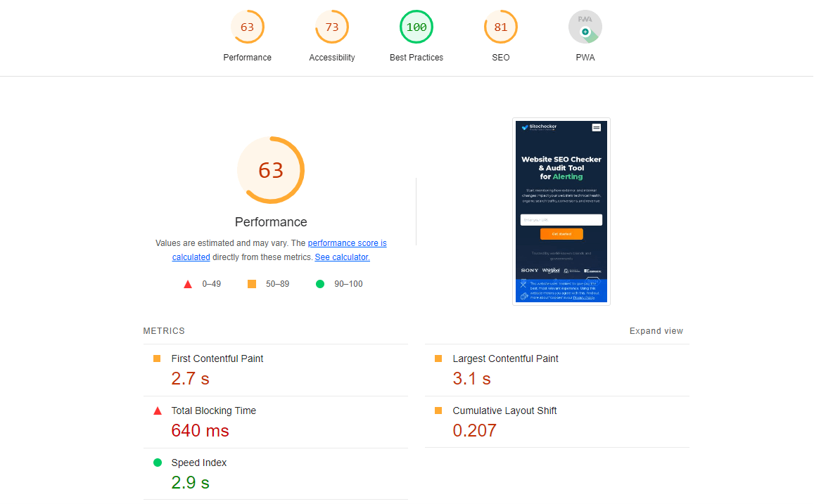814x504 pixels.
Task: Expand the Largest Contentful Paint metric
Action: point(557,370)
